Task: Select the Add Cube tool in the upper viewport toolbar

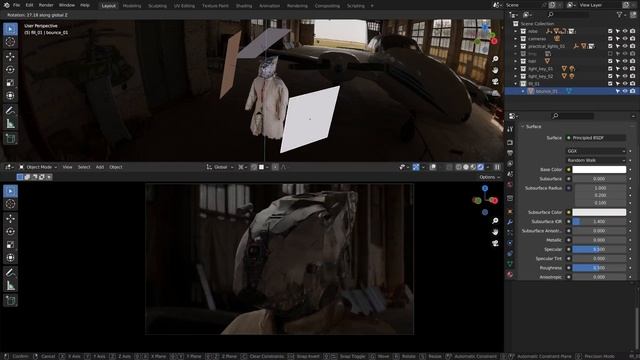Action: (10, 138)
